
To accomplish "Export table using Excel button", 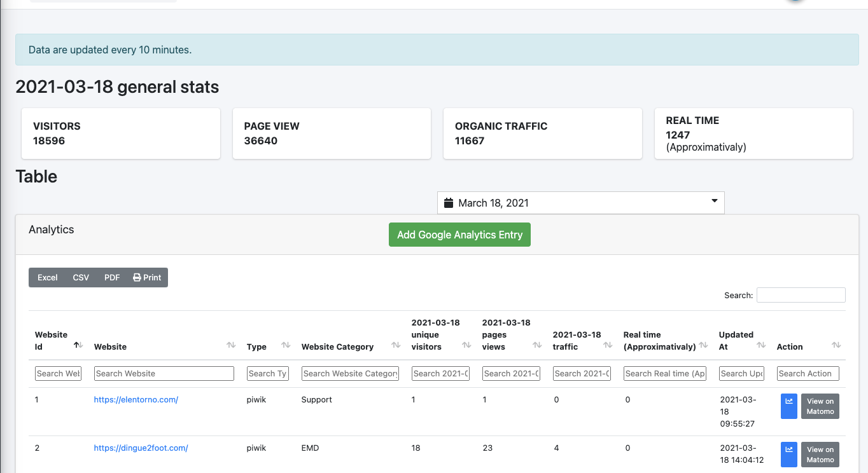I will [48, 278].
